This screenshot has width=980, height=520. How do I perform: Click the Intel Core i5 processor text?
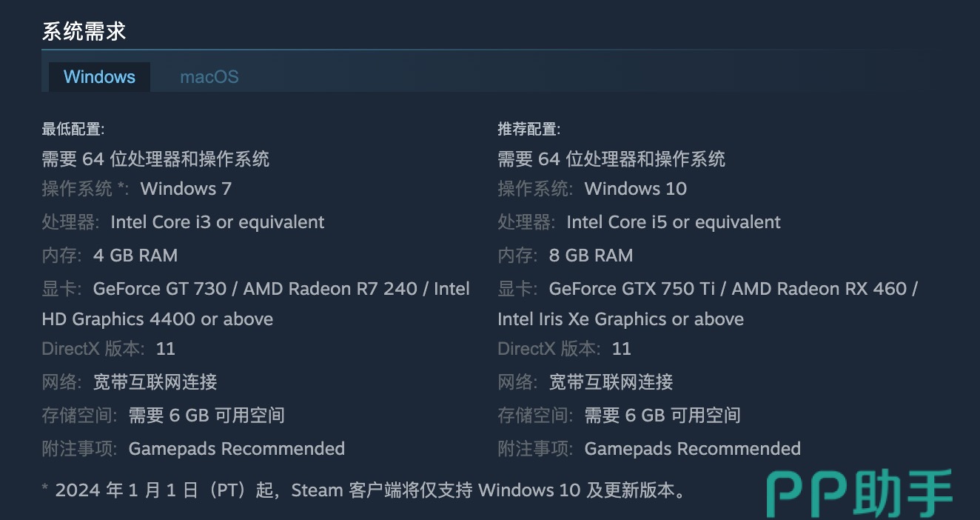tap(673, 222)
